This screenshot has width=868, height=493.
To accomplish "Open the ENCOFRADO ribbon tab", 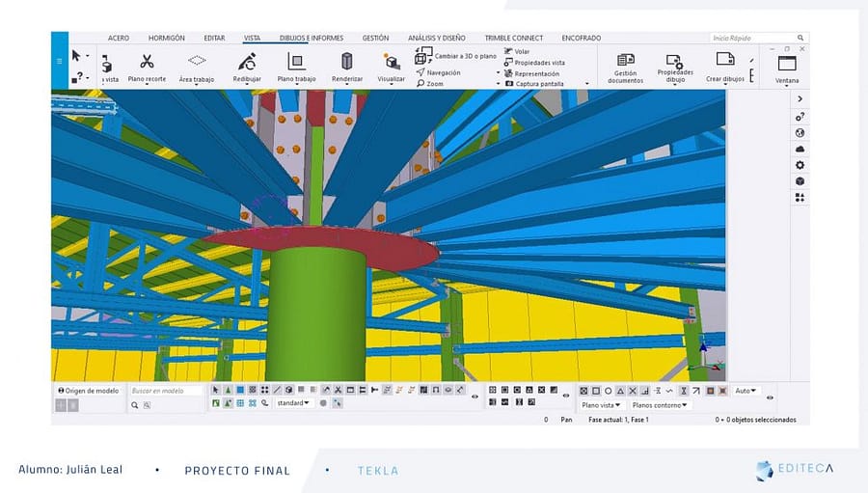I will pyautogui.click(x=582, y=39).
